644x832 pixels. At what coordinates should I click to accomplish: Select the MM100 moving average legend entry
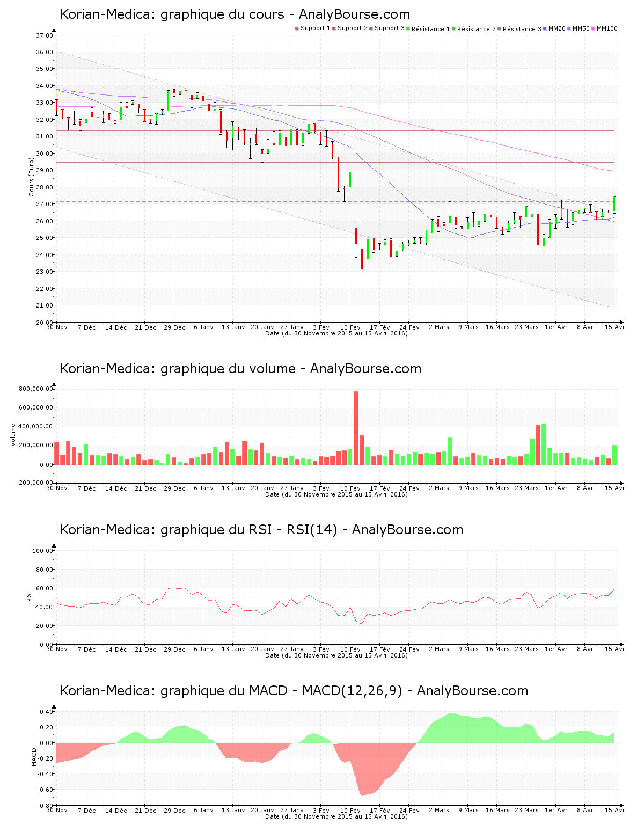[604, 28]
